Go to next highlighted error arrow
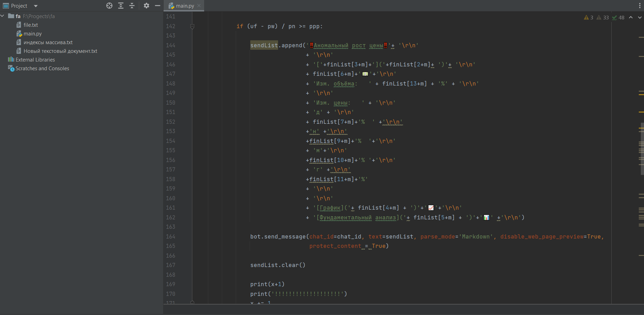644x315 pixels. pos(639,17)
